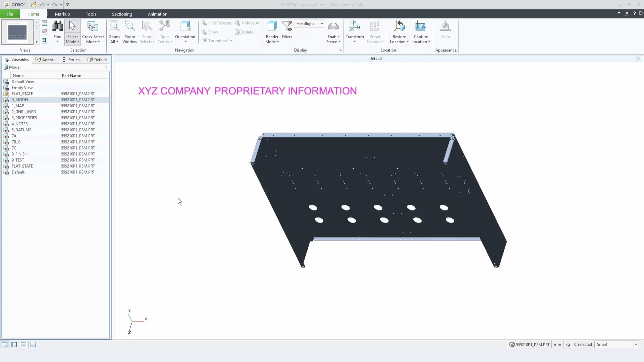644x362 pixels.
Task: Open the File menu
Action: (x=10, y=14)
